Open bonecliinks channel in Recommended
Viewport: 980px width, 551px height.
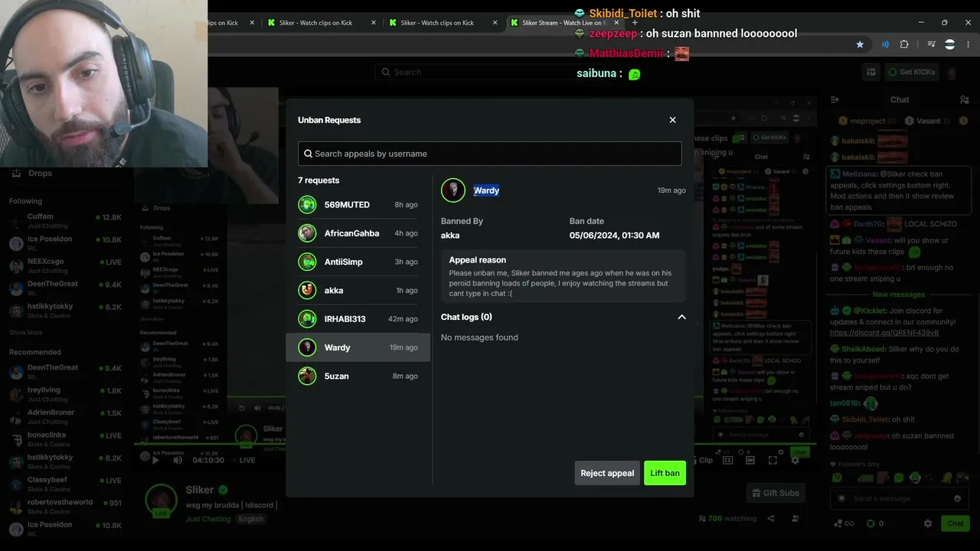65,439
